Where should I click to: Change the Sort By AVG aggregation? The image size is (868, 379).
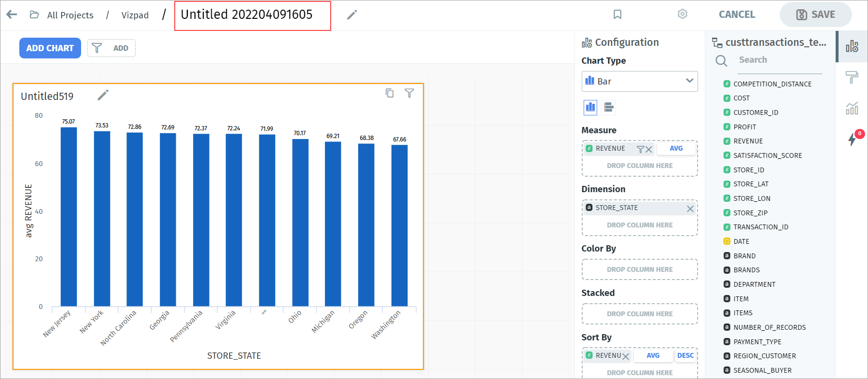(653, 355)
